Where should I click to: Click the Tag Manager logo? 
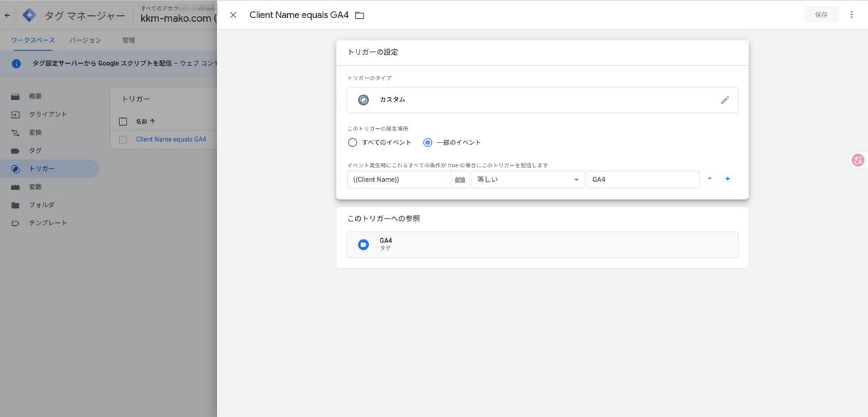[x=30, y=15]
